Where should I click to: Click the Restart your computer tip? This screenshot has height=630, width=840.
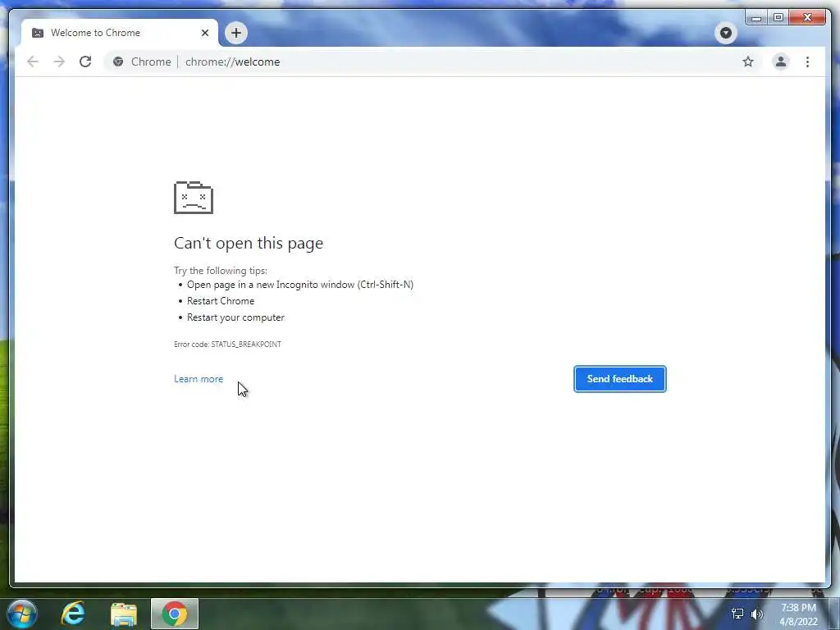pyautogui.click(x=235, y=317)
